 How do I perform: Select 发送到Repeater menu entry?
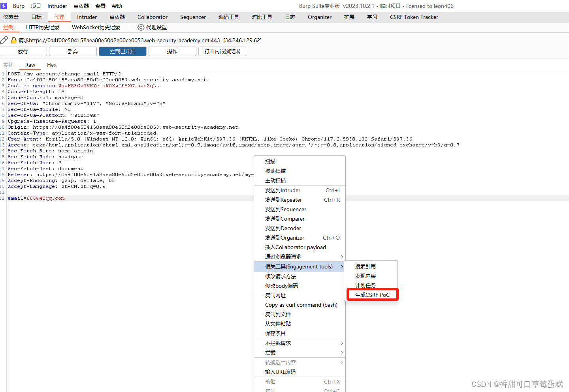pyautogui.click(x=300, y=200)
